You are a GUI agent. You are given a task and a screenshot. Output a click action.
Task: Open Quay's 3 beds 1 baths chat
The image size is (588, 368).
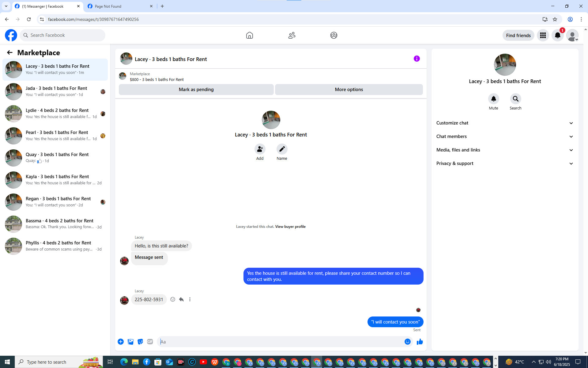[x=55, y=158]
